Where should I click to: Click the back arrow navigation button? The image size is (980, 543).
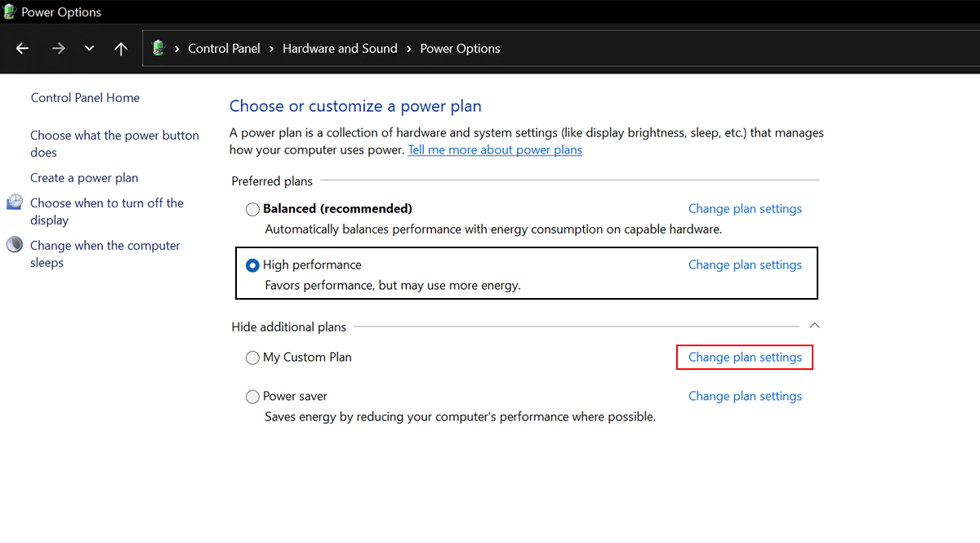(x=22, y=48)
